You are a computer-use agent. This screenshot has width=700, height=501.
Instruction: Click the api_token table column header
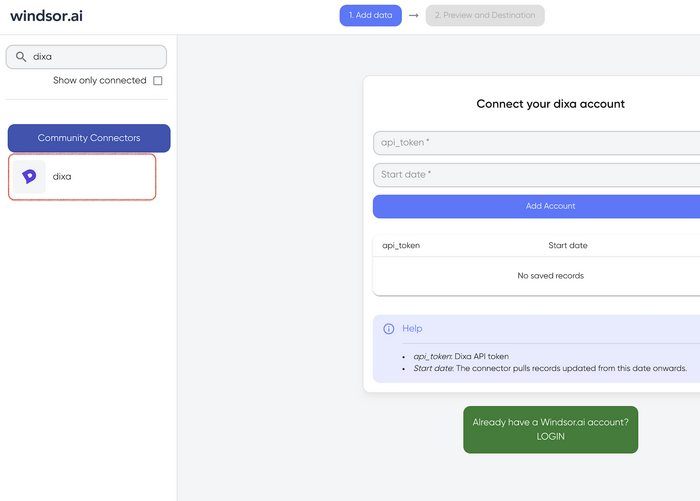click(x=401, y=246)
